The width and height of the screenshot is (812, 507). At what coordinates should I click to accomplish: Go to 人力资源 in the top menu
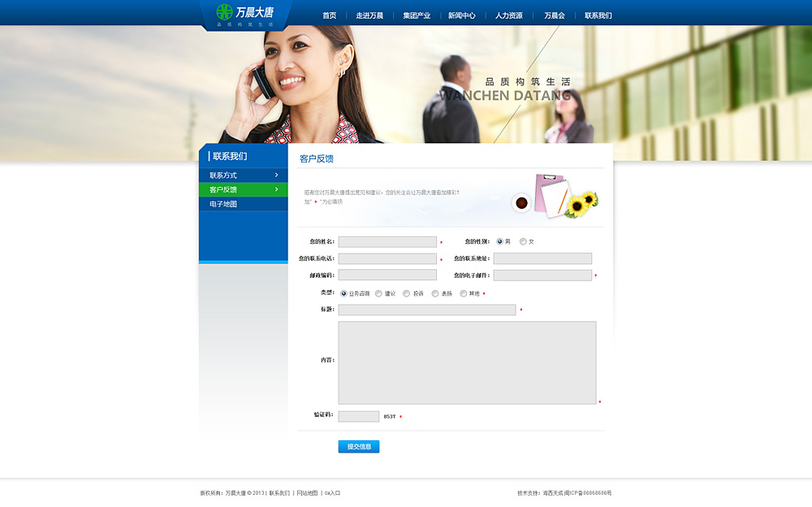click(x=508, y=15)
